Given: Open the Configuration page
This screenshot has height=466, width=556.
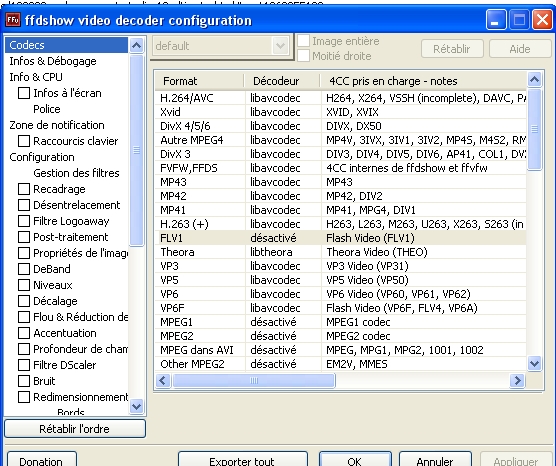Looking at the screenshot, I should point(42,157).
